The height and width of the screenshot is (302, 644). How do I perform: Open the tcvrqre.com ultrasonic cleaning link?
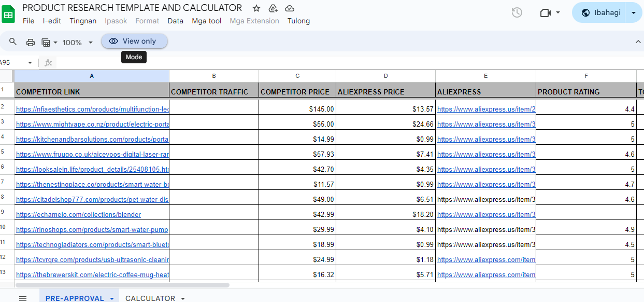(92, 259)
